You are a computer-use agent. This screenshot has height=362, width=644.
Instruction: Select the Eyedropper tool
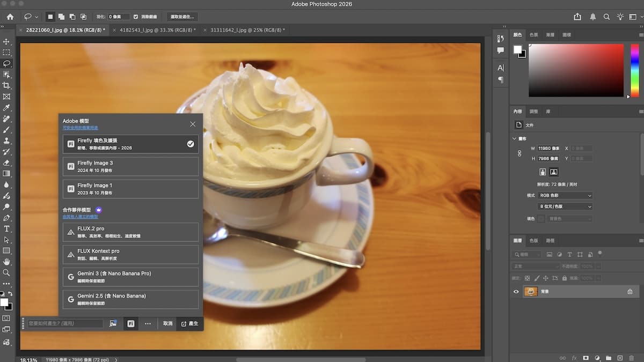(x=6, y=108)
